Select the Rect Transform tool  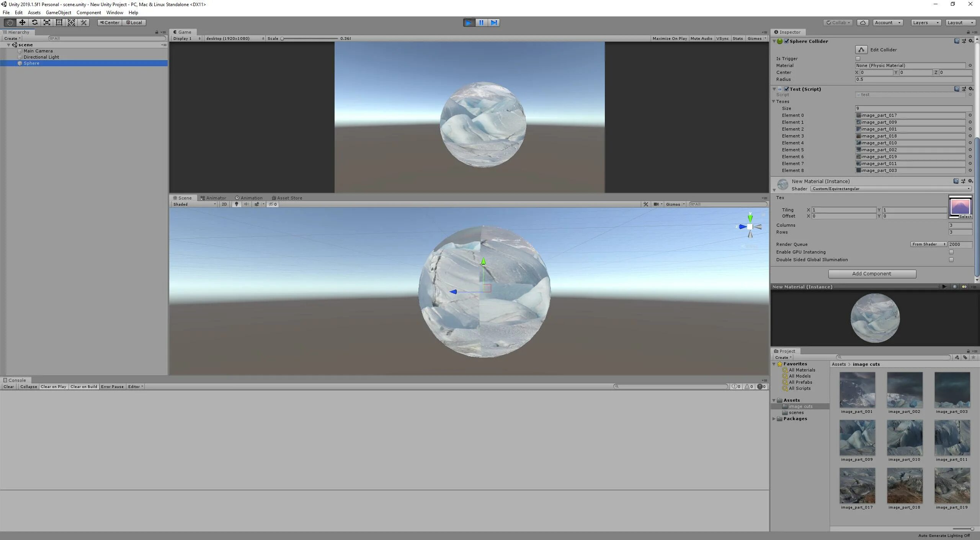coord(59,23)
